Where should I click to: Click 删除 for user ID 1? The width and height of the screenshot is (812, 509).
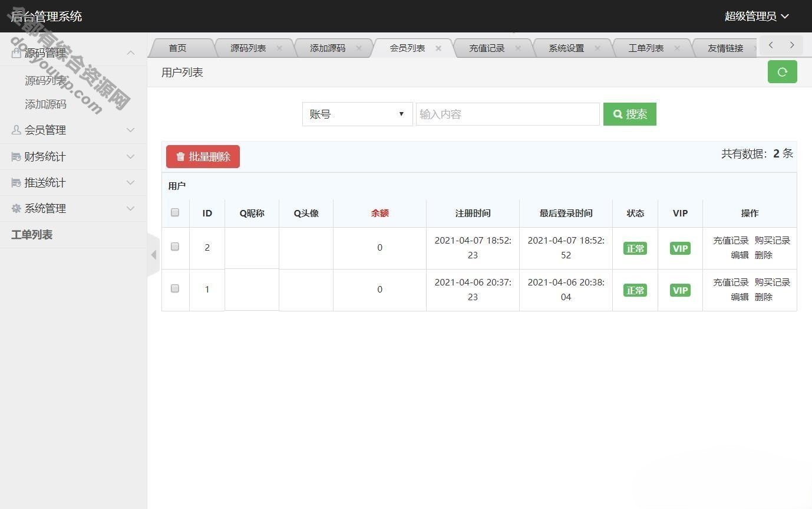coord(764,297)
